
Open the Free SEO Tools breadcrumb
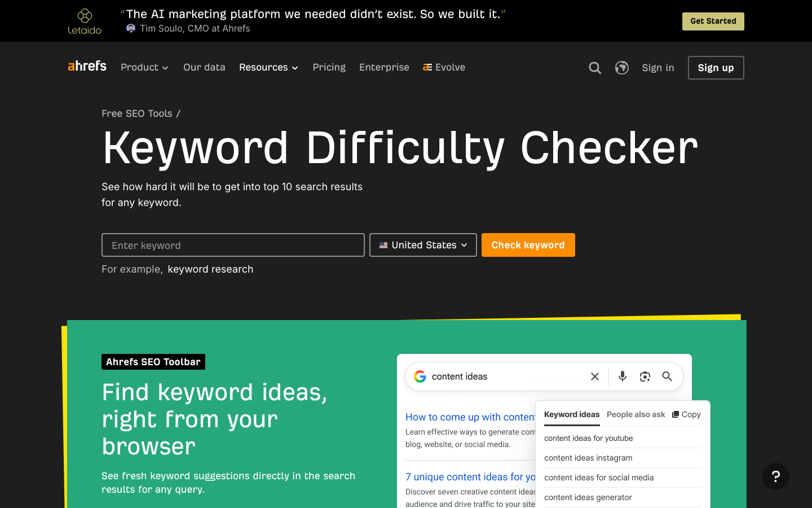point(137,113)
